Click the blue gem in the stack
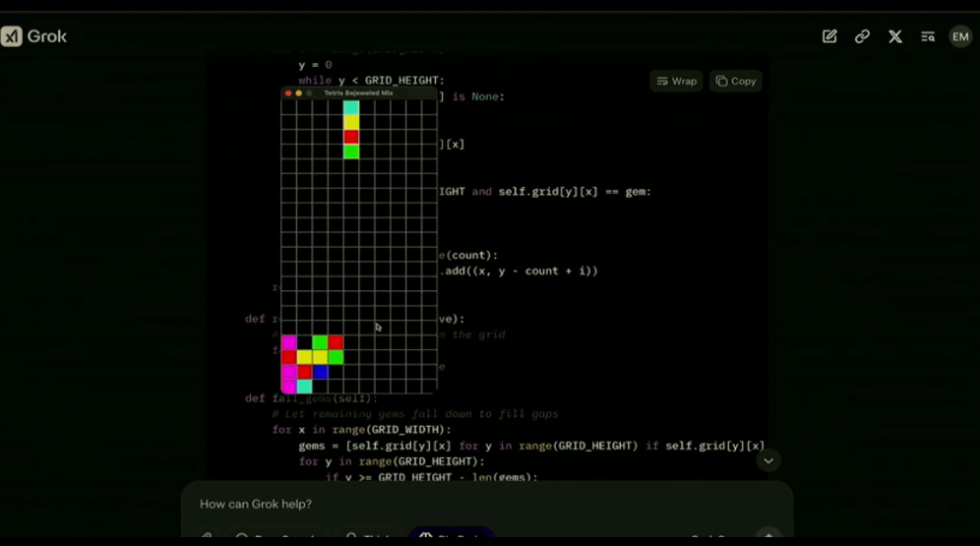Screen dimensions: 980x546 320,372
